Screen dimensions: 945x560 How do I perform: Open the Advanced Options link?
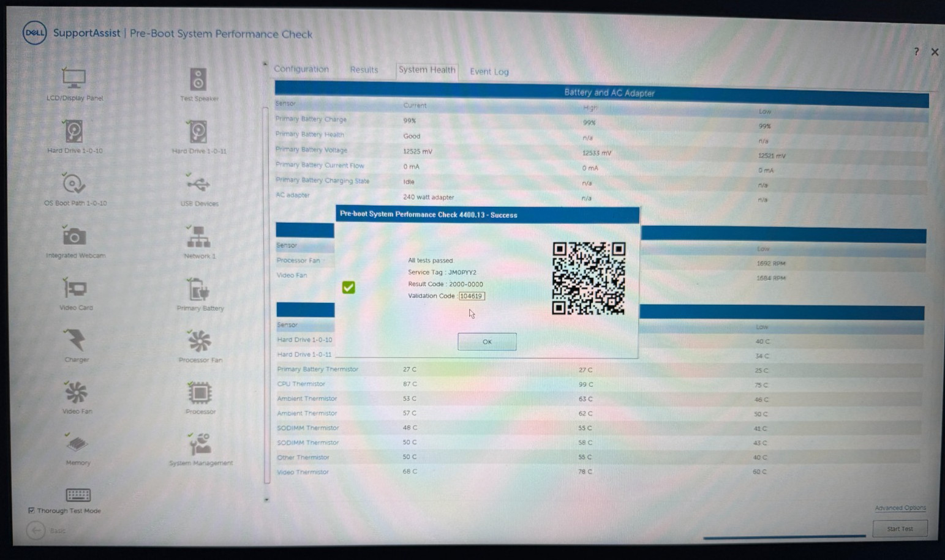click(x=900, y=508)
